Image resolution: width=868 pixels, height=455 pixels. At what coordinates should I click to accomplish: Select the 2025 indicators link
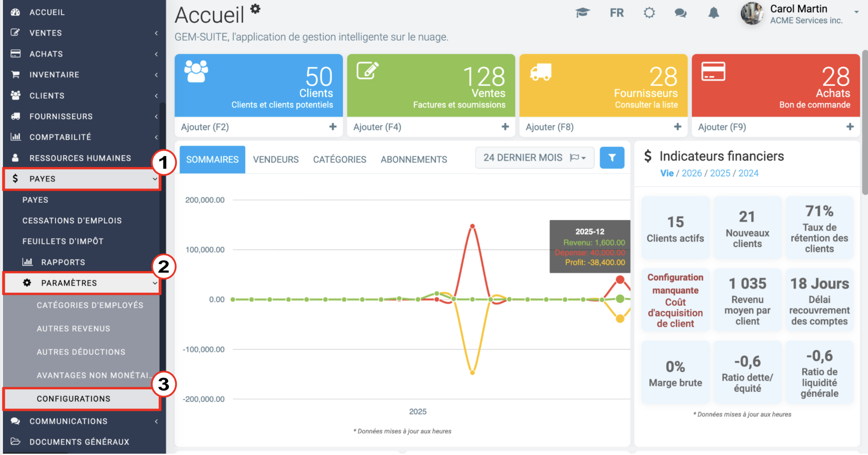[720, 173]
